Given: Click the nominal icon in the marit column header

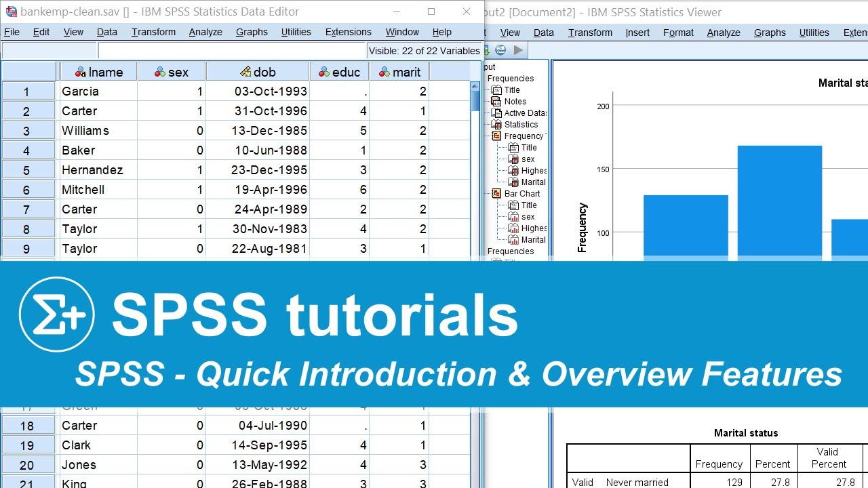Looking at the screenshot, I should point(384,72).
